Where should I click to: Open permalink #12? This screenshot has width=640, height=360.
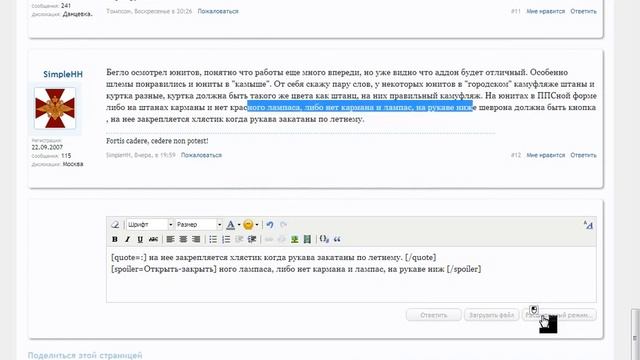point(516,155)
